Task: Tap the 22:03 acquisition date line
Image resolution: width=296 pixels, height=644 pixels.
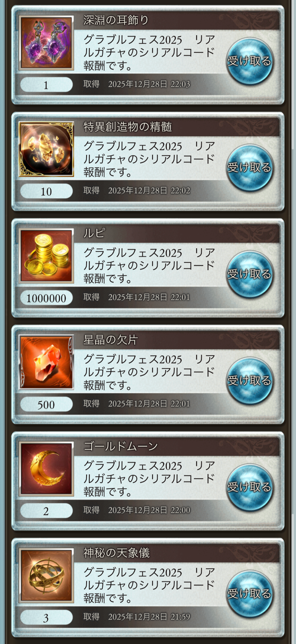Action: 137,84
